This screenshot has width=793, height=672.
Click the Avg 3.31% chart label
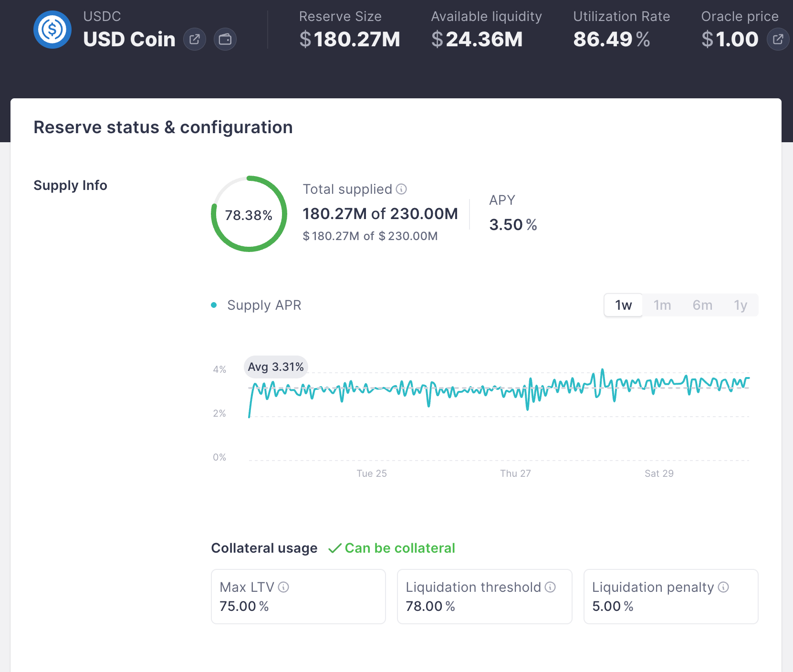click(x=276, y=367)
